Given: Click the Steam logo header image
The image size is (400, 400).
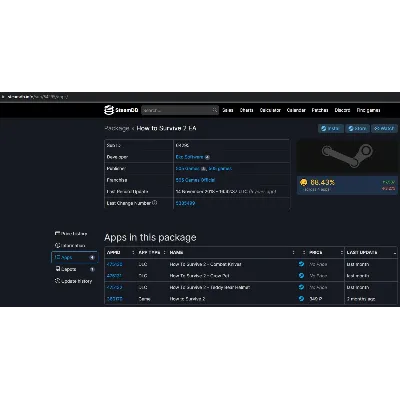Looking at the screenshot, I should coord(347,156).
